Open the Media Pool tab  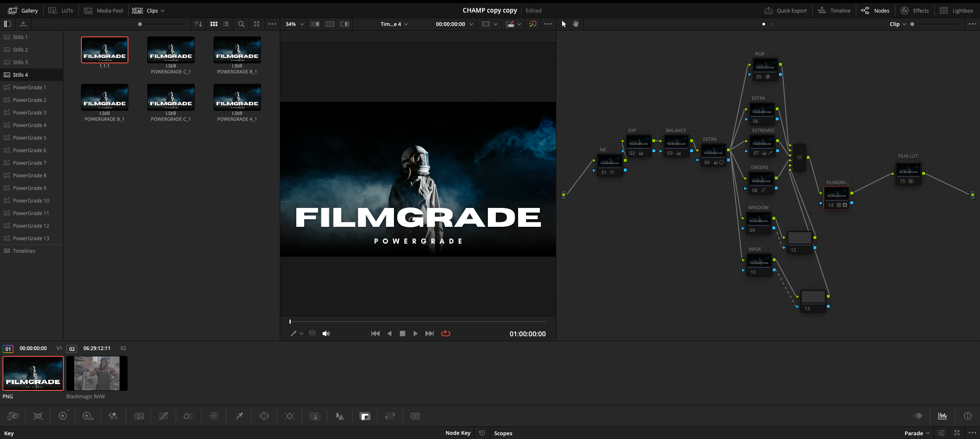tap(103, 10)
